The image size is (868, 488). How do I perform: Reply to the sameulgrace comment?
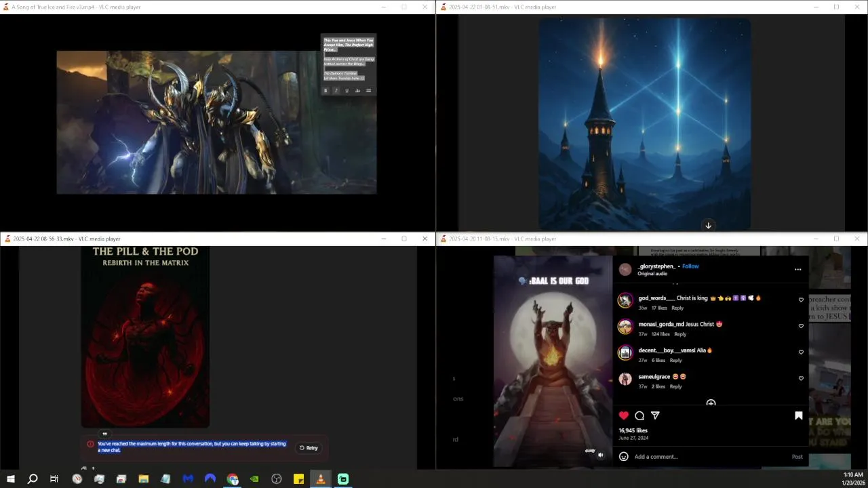coord(676,386)
